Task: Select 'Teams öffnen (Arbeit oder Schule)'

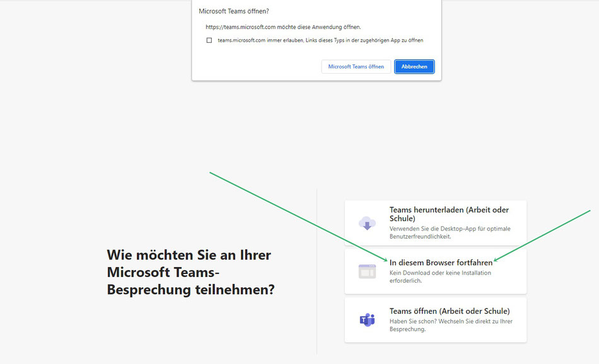Action: point(436,320)
